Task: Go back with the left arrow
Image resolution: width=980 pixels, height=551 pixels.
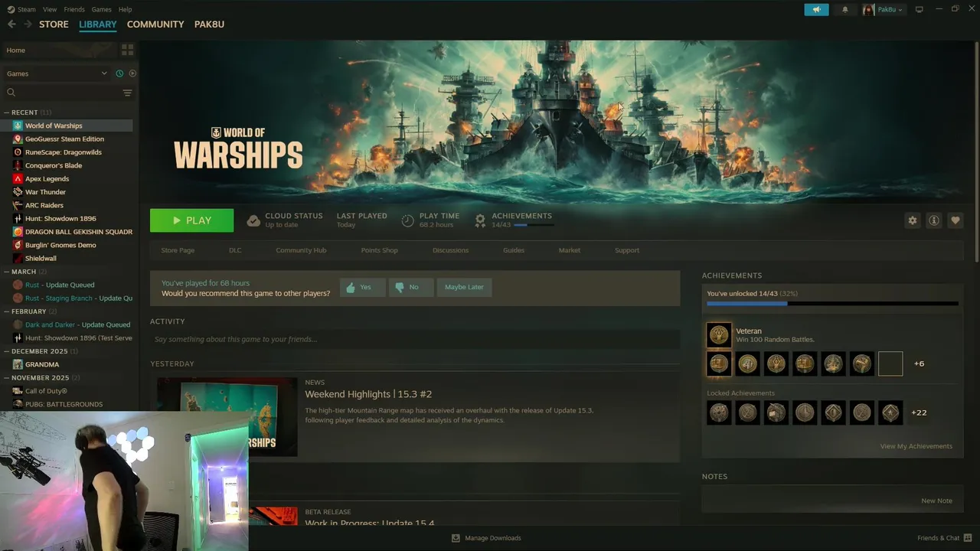Action: [x=11, y=24]
